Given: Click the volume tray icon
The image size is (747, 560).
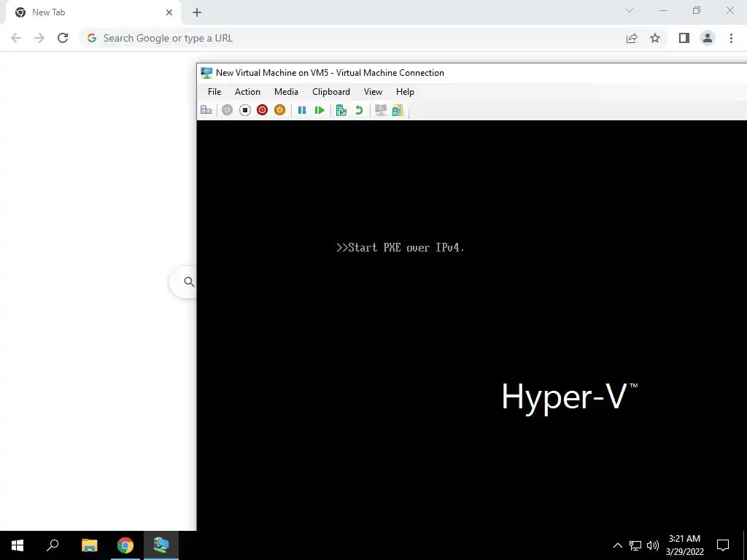Looking at the screenshot, I should 653,545.
